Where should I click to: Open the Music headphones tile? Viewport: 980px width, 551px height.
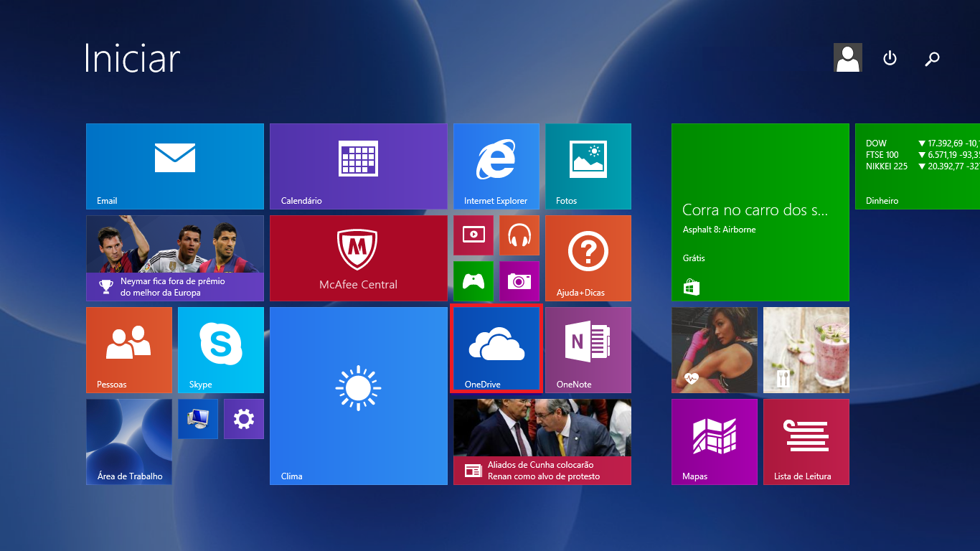pos(519,235)
